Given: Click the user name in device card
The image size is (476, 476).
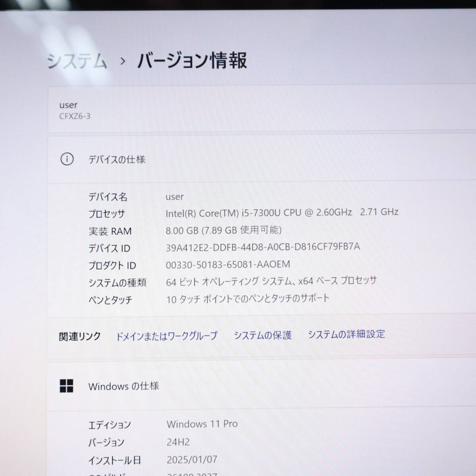Looking at the screenshot, I should [x=68, y=105].
